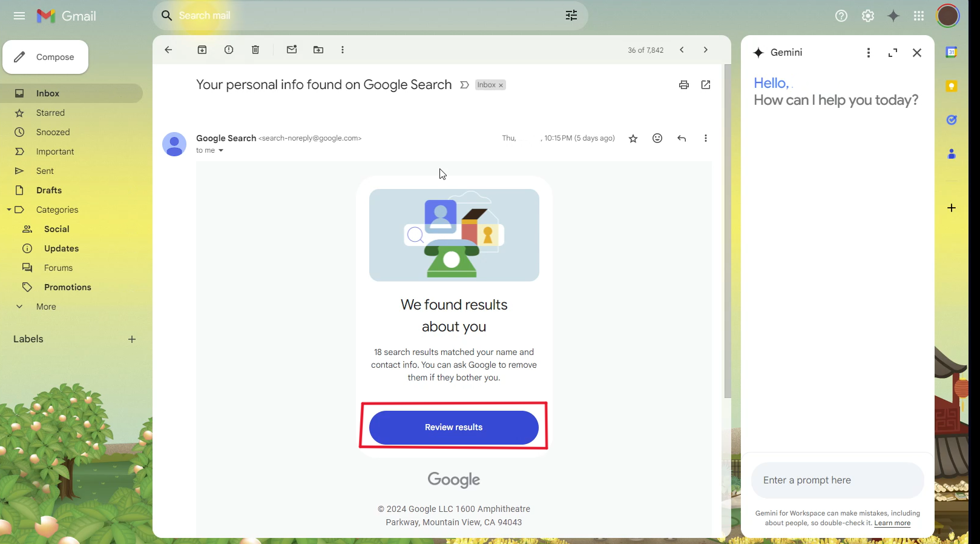
Task: Go back to inbox arrow
Action: (x=168, y=50)
